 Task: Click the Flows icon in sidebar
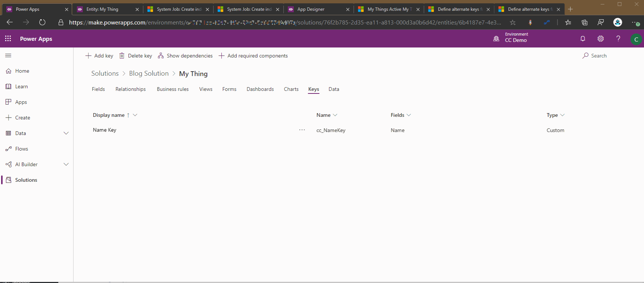pyautogui.click(x=9, y=149)
